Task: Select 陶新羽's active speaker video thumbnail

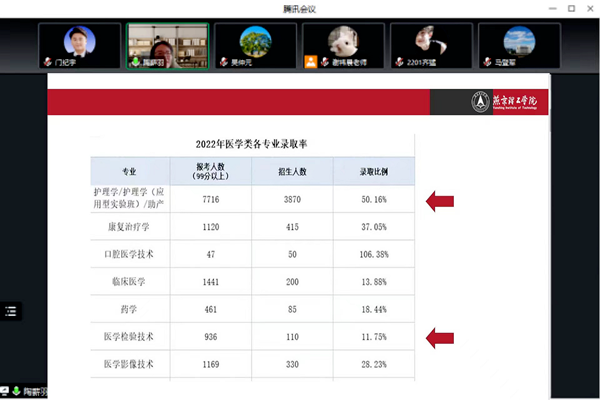Action: 167,45
